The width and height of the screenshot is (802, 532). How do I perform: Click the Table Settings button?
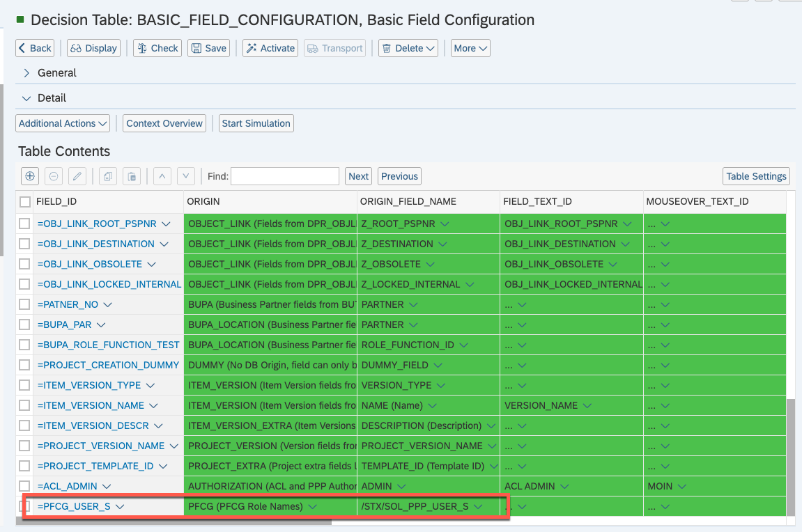756,176
